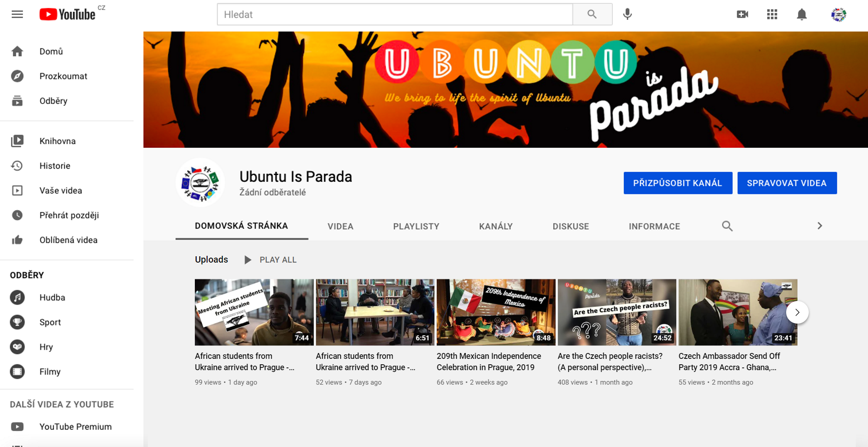Screen dimensions: 868x447
Task: Click Žádní odběratelé subscriber text
Action: point(273,193)
